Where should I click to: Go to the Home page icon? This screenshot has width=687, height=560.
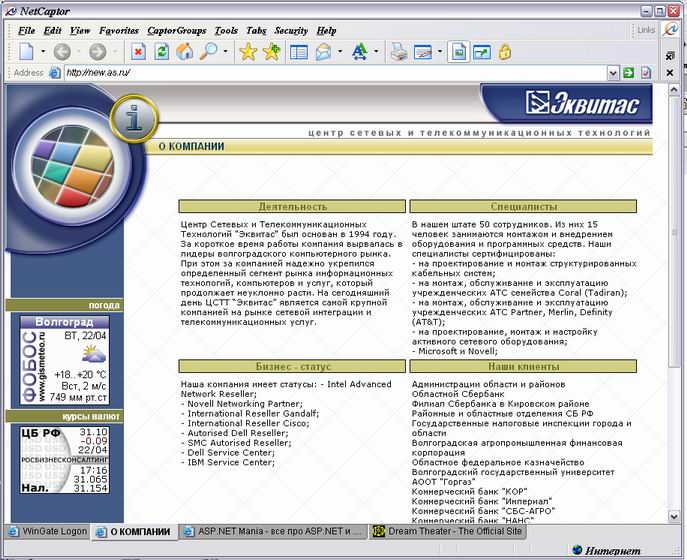(185, 52)
